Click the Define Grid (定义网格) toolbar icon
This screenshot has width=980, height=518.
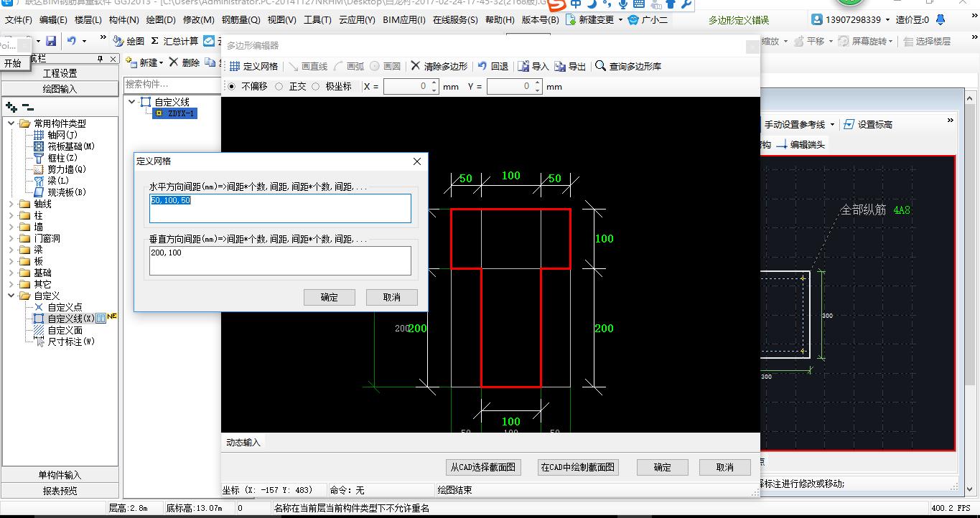coord(235,67)
